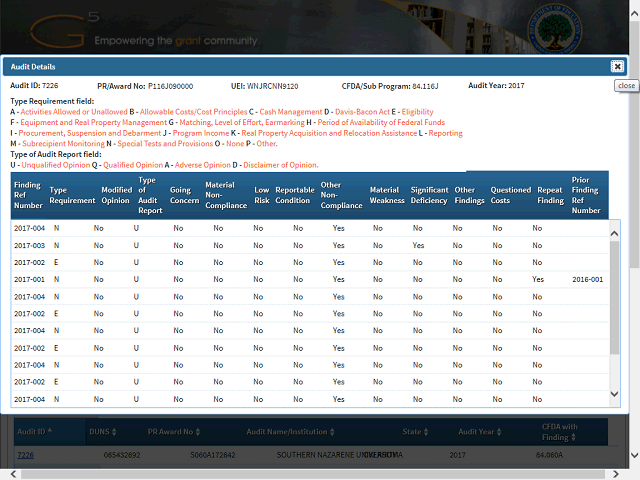
Task: Click the Questioned Costs column header
Action: click(x=510, y=195)
